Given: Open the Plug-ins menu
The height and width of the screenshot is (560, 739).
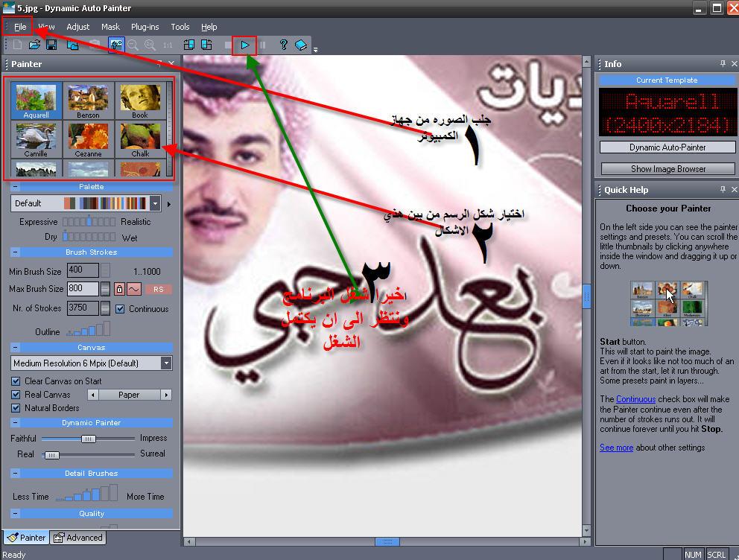Looking at the screenshot, I should [145, 27].
